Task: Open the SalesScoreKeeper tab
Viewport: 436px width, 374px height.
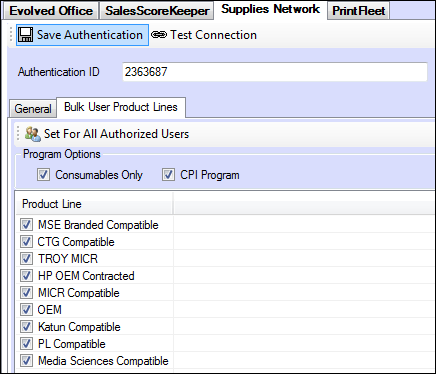Action: 157,11
